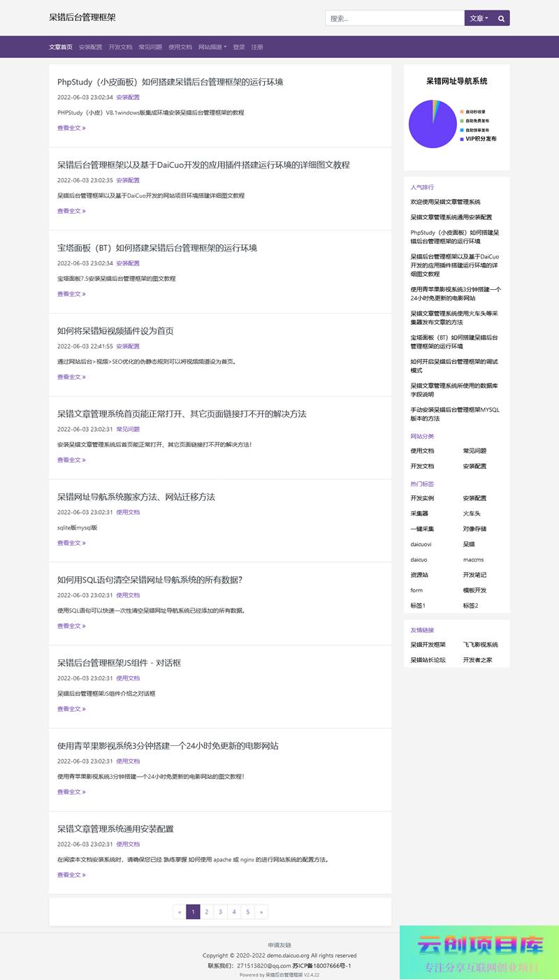The image size is (559, 980).
Task: Click the previous page « arrow
Action: 180,912
